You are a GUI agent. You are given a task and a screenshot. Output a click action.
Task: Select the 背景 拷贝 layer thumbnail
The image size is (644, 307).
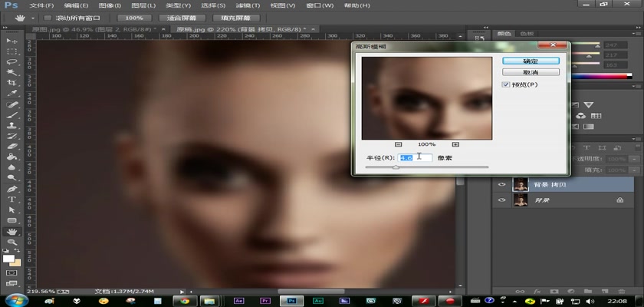521,184
